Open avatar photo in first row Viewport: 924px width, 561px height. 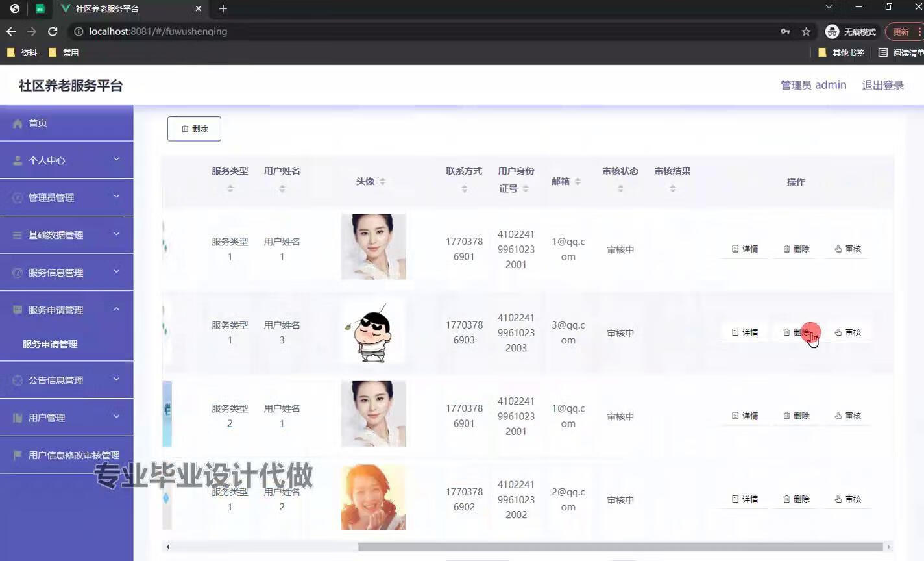(x=373, y=247)
